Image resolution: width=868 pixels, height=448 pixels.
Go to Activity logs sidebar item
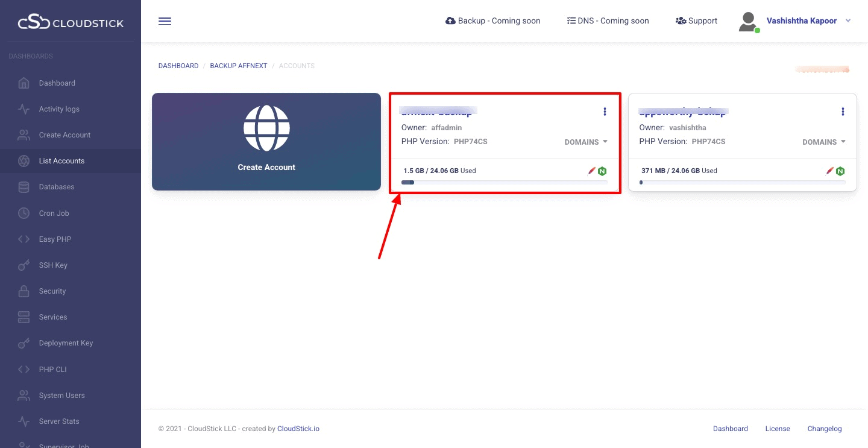59,109
